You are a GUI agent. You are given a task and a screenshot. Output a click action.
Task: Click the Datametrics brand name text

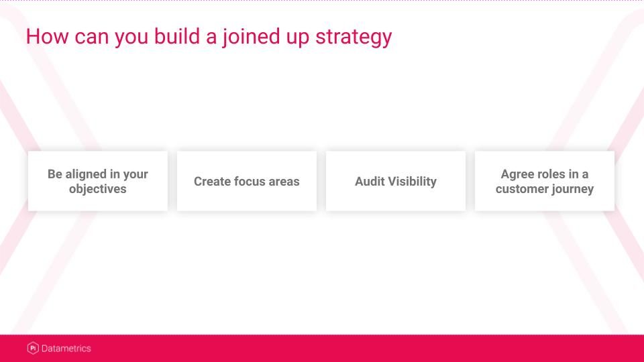coord(66,349)
